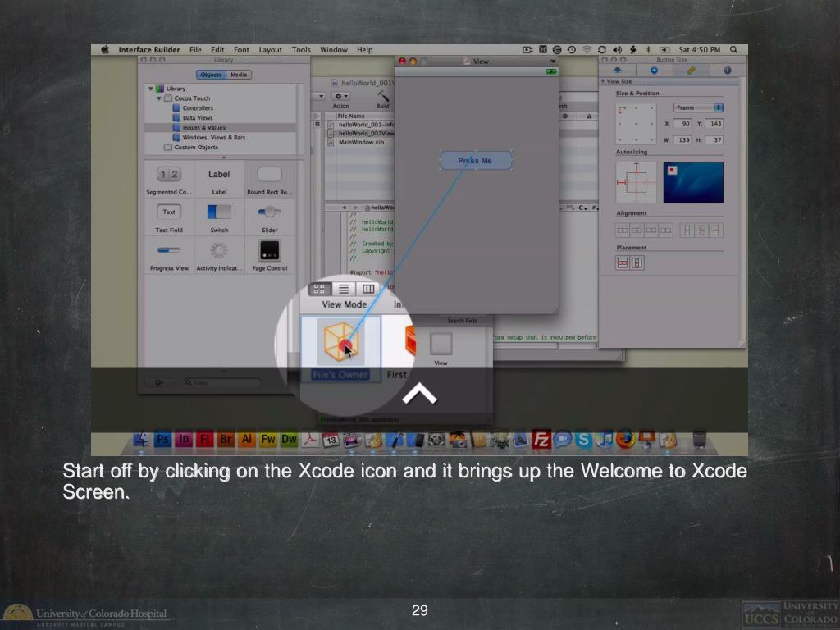Image resolution: width=840 pixels, height=630 pixels.
Task: Open the volume control in menu bar
Action: tap(617, 50)
